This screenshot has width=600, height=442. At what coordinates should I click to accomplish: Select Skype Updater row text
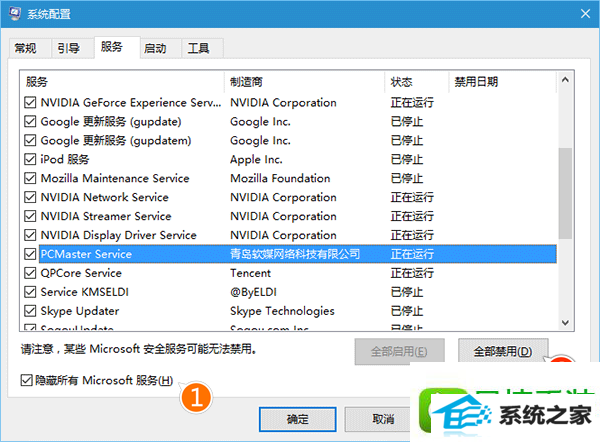pyautogui.click(x=80, y=311)
